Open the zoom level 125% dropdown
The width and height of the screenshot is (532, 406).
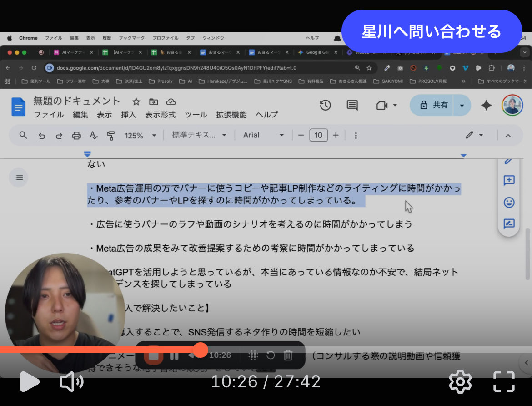[x=140, y=136]
